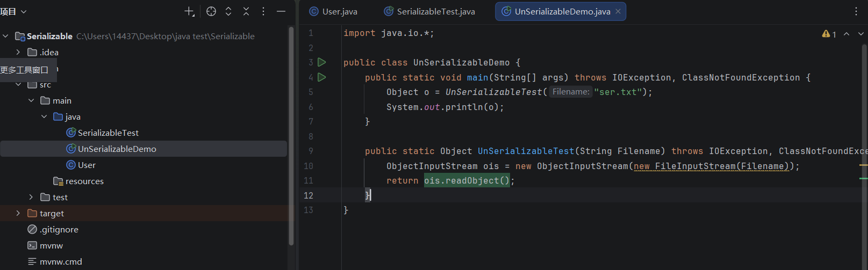868x270 pixels.
Task: Select the target folder row
Action: tap(144, 213)
